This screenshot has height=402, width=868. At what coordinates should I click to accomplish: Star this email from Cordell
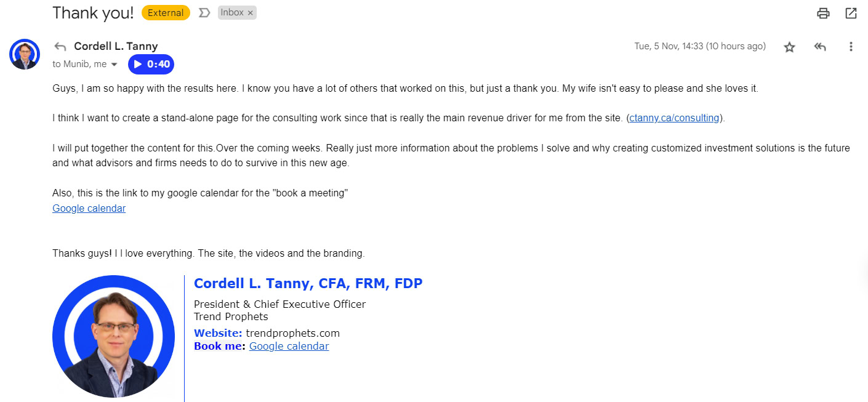789,47
